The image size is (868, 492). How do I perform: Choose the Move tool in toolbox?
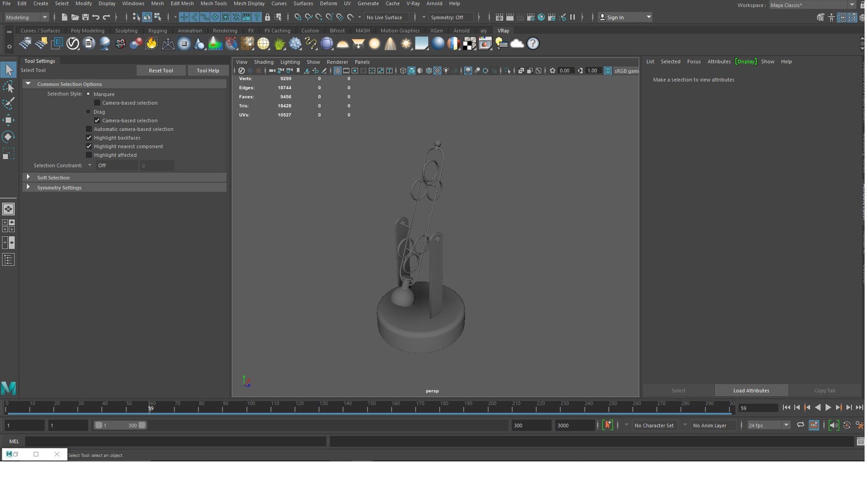pos(8,120)
